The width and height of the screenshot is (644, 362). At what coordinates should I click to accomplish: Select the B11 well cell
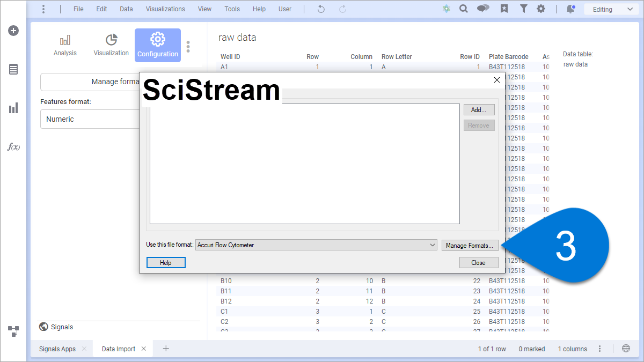pyautogui.click(x=226, y=291)
